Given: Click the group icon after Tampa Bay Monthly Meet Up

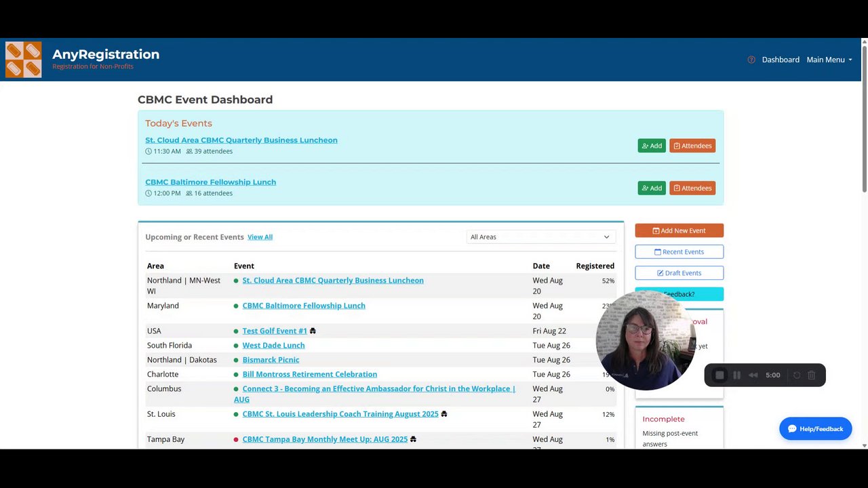Looking at the screenshot, I should [413, 439].
